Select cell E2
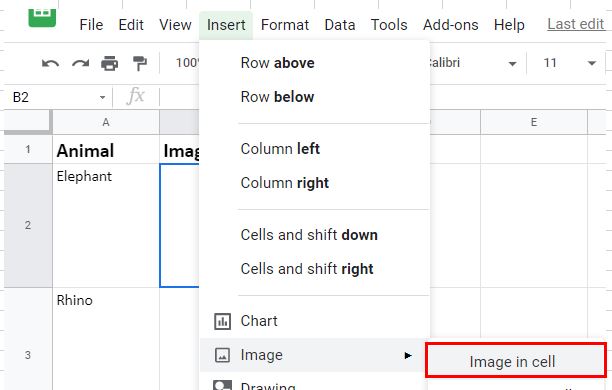This screenshot has width=612, height=390. [x=534, y=225]
